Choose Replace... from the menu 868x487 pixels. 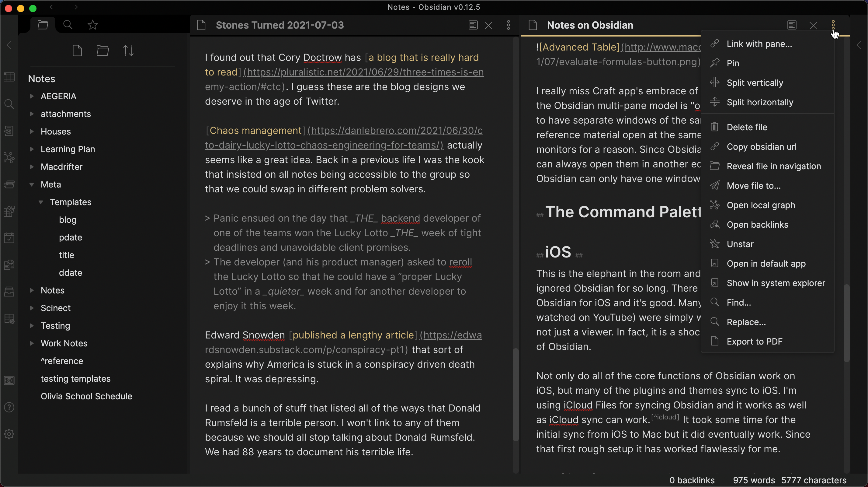pyautogui.click(x=768, y=322)
